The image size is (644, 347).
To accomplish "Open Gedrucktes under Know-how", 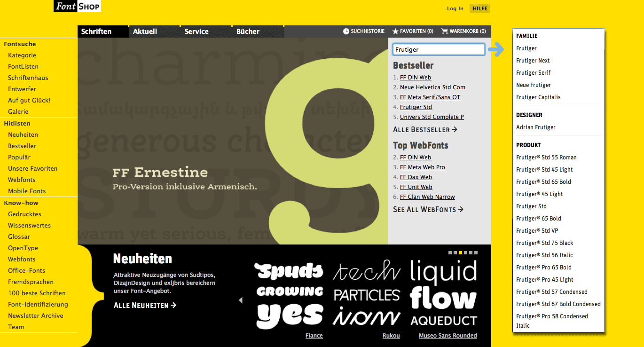I will [24, 214].
